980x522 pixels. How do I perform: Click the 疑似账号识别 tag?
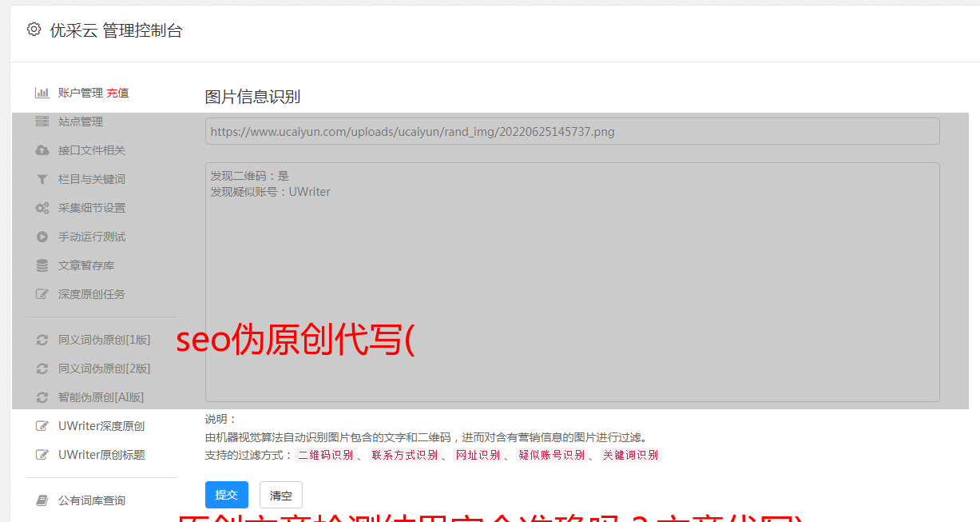552,455
